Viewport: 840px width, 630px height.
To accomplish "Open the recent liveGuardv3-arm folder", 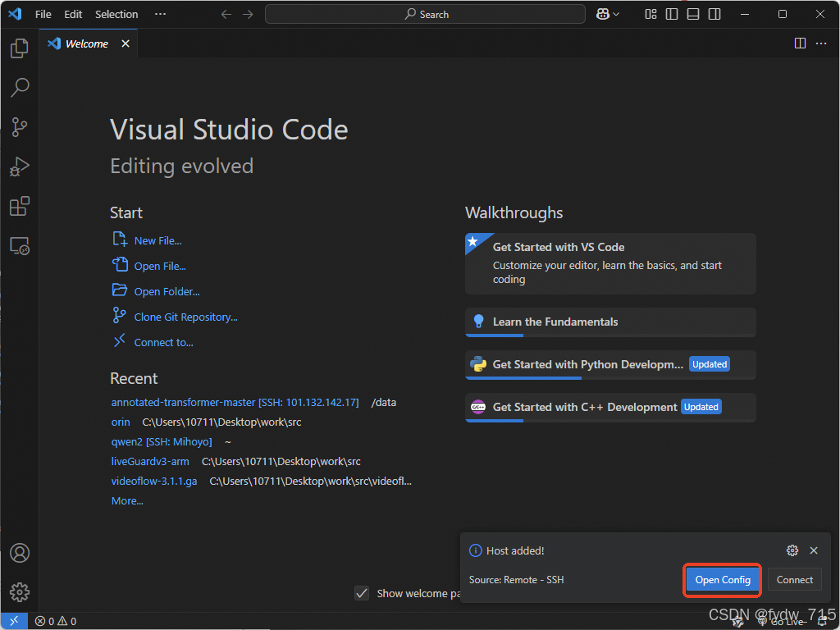I will (150, 461).
